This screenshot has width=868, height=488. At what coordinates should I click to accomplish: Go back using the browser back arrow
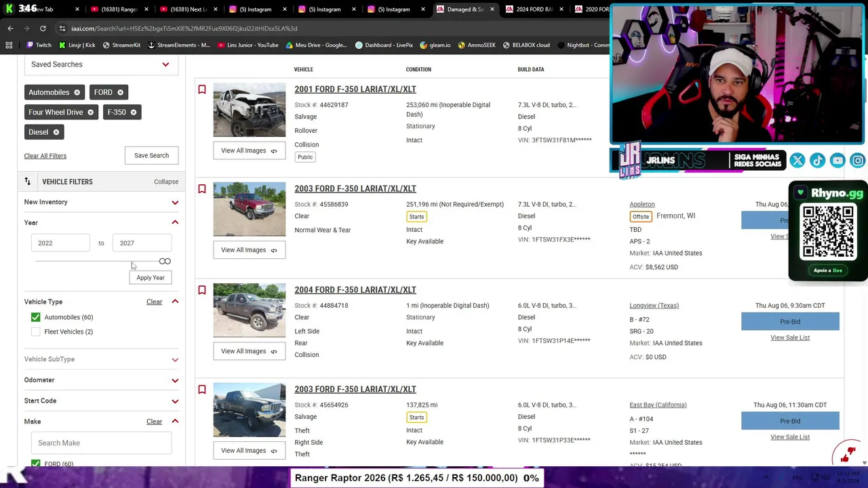pos(10,28)
